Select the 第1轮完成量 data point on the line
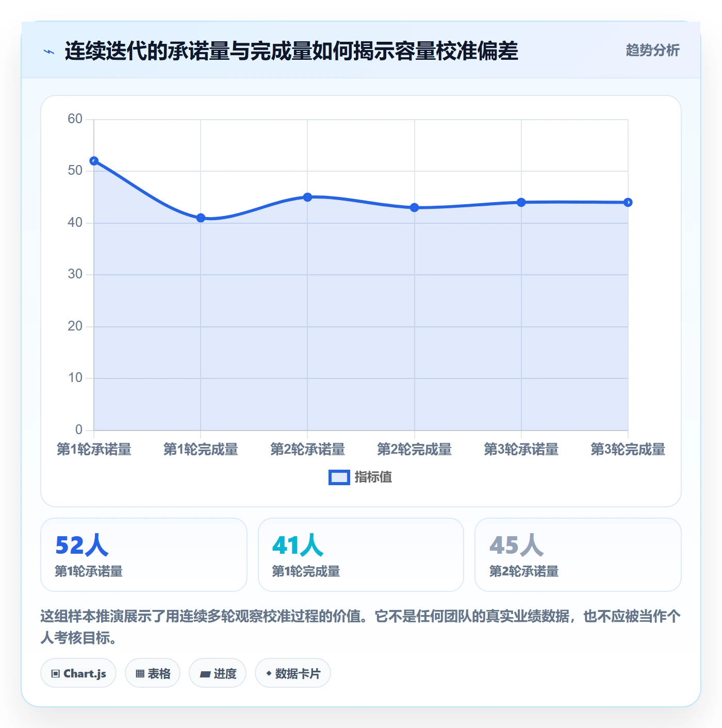This screenshot has height=728, width=722. [x=201, y=218]
